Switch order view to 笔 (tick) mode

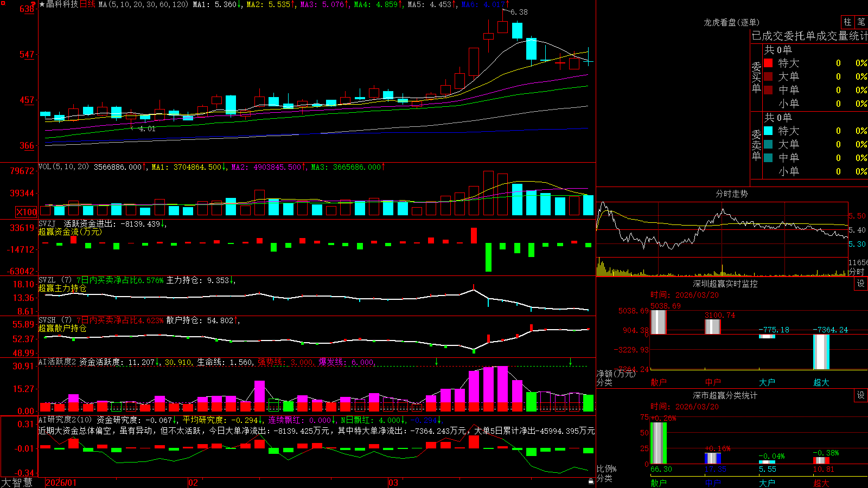[861, 22]
